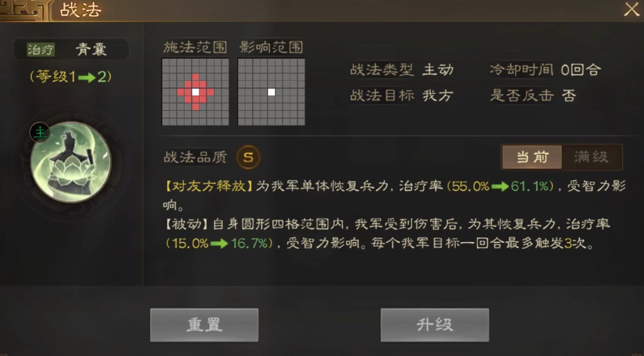The height and width of the screenshot is (356, 644).
Task: Click the 青囊 skill portrait icon
Action: pos(70,162)
